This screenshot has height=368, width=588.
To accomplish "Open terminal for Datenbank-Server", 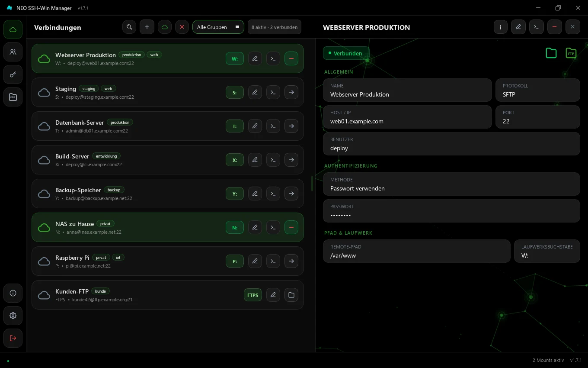I will [x=273, y=126].
